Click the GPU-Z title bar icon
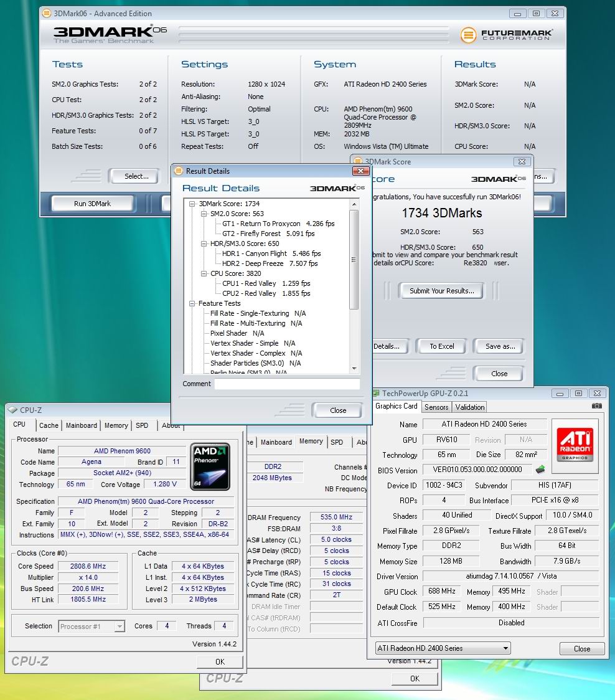The image size is (615, 700). click(376, 394)
